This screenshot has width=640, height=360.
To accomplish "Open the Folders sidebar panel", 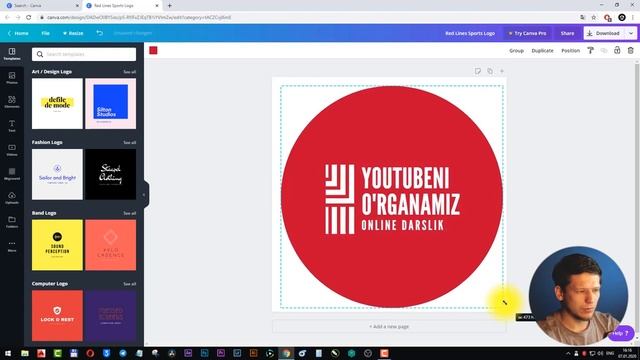I will point(12,222).
